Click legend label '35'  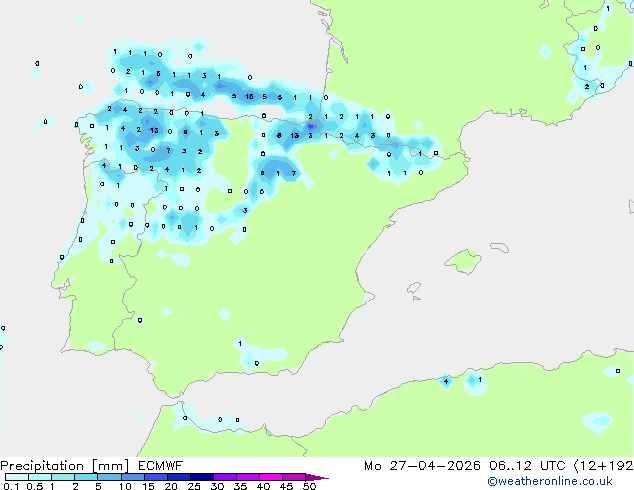(240, 486)
